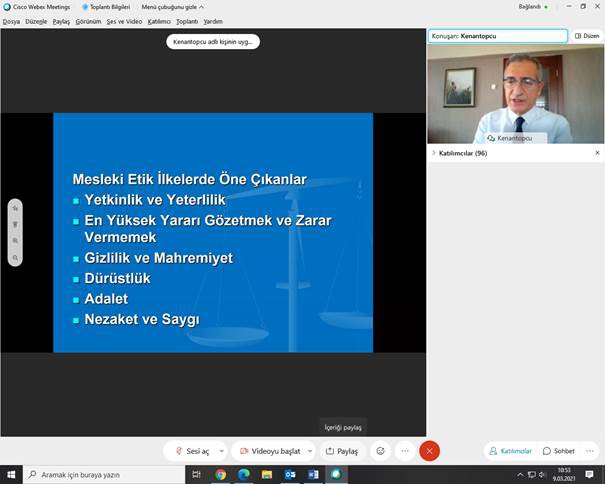Click Menü çubuğunu gizle to hide menu
This screenshot has height=484, width=605.
(x=172, y=7)
